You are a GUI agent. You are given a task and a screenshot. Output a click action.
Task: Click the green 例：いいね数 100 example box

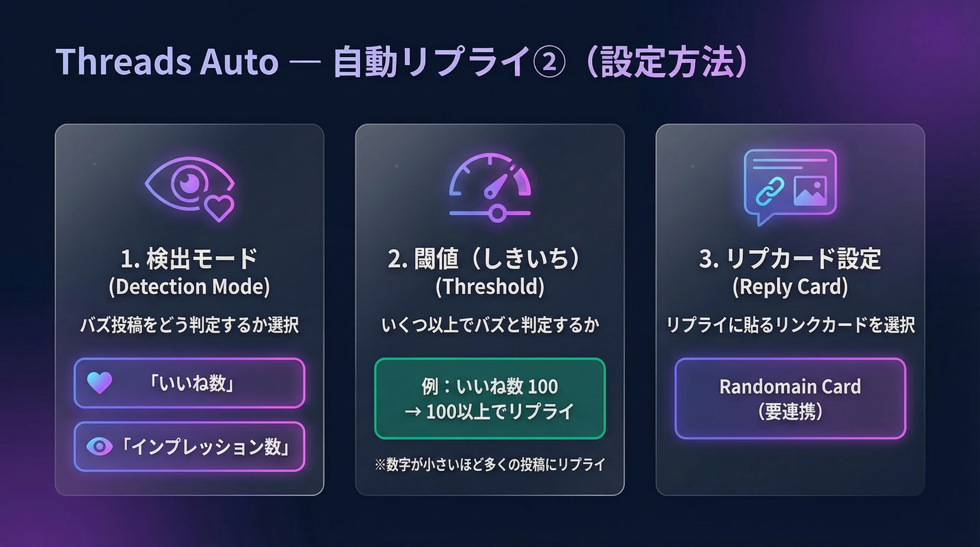coord(490,398)
